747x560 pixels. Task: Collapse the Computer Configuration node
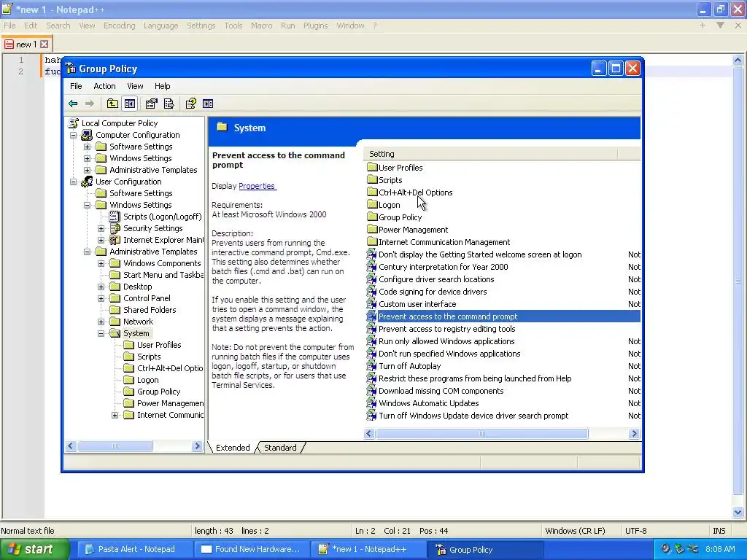click(74, 135)
